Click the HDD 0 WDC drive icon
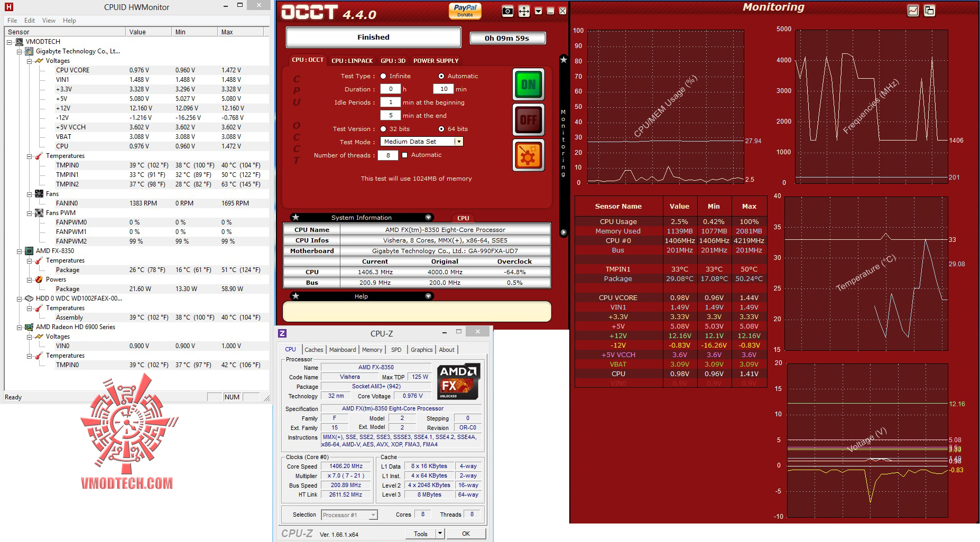This screenshot has height=542, width=980. (30, 298)
